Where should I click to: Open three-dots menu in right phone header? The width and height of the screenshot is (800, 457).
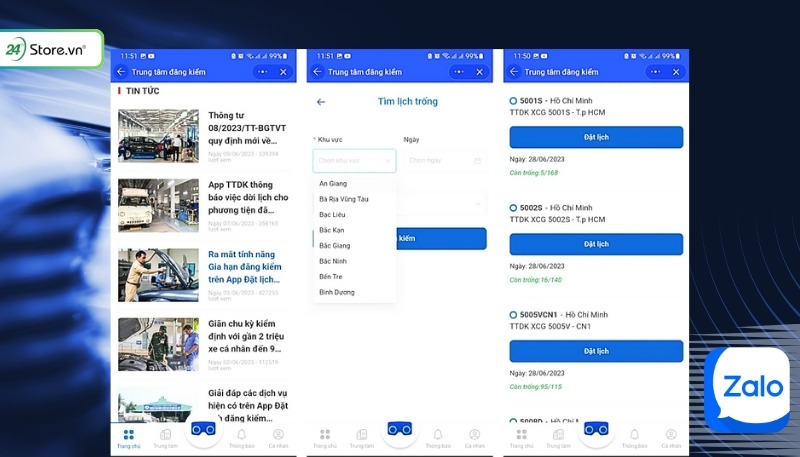pyautogui.click(x=656, y=72)
